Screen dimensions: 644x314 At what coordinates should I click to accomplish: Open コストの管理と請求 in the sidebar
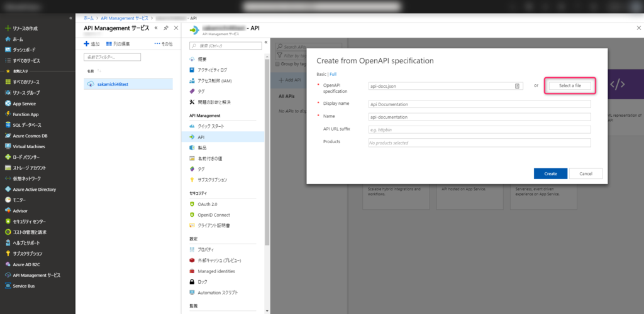coord(25,232)
